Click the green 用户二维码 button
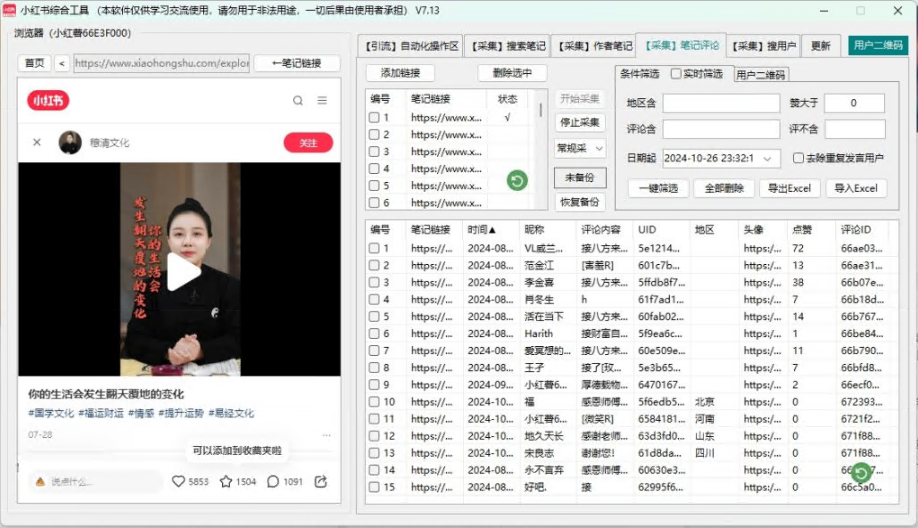The height and width of the screenshot is (528, 918). point(878,45)
